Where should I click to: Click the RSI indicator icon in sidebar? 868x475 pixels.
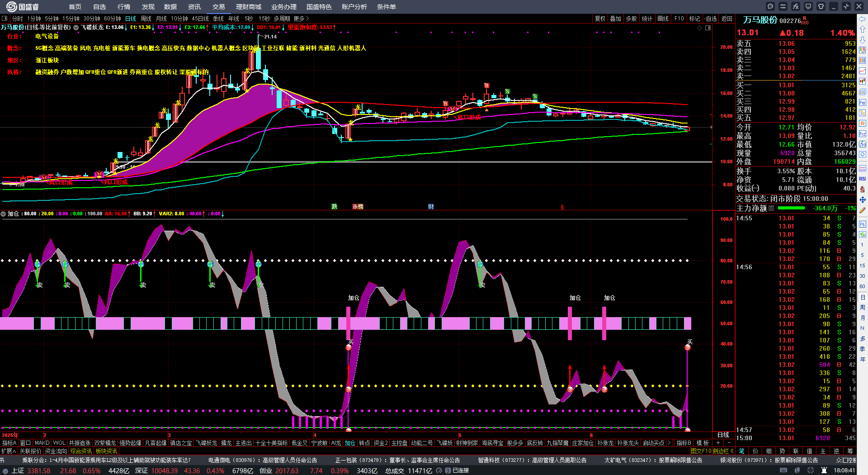[x=863, y=179]
